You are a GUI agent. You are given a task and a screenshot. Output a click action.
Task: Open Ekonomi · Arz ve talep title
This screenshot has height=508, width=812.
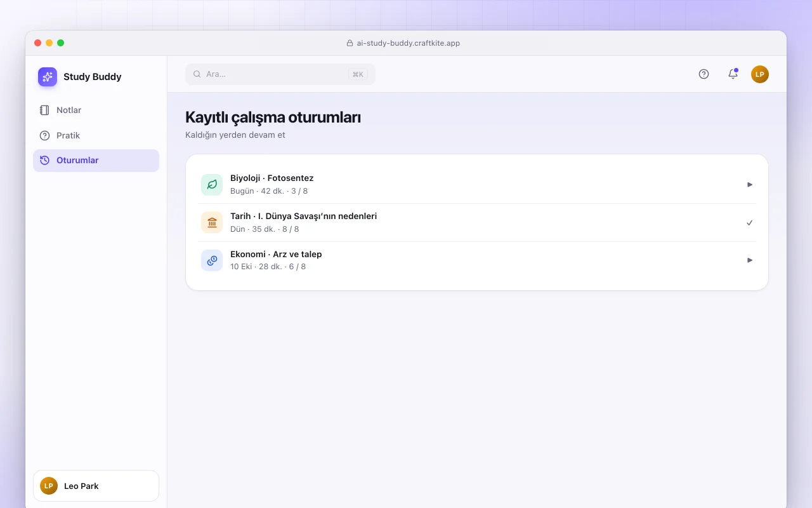tap(276, 254)
